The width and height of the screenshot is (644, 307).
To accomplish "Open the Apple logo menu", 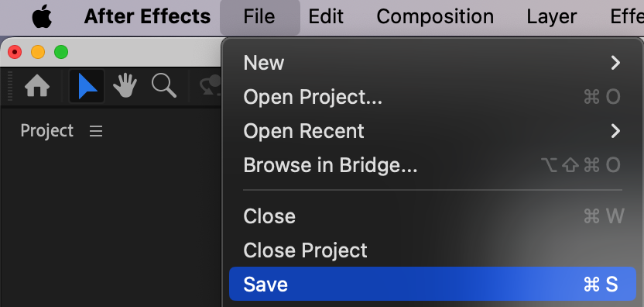I will (x=43, y=17).
